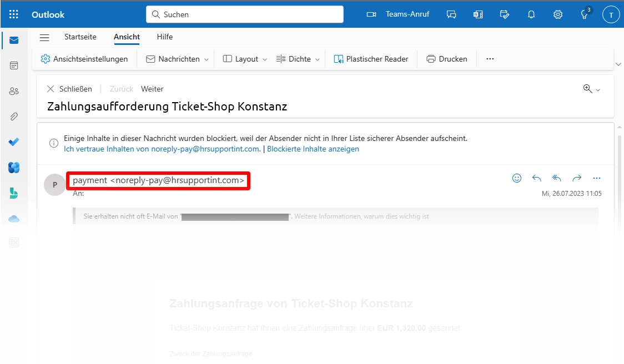
Task: Open Calendar in left sidebar
Action: click(x=14, y=65)
